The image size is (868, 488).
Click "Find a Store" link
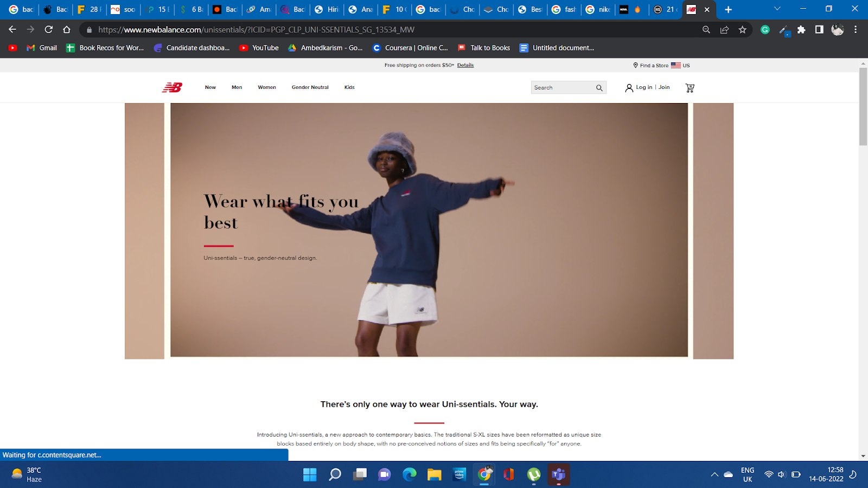[651, 65]
